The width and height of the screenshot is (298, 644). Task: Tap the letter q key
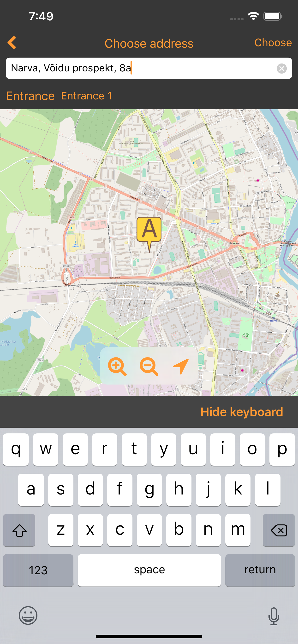(16, 449)
